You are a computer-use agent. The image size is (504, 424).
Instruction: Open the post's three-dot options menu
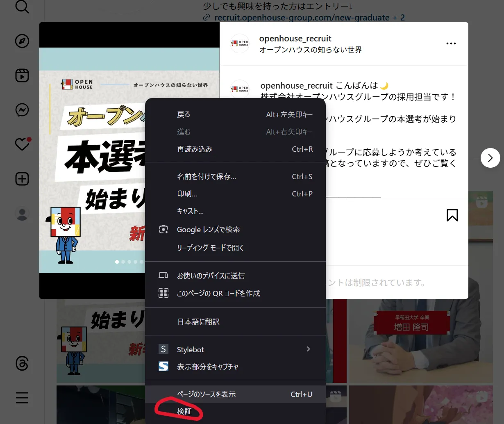pyautogui.click(x=451, y=43)
